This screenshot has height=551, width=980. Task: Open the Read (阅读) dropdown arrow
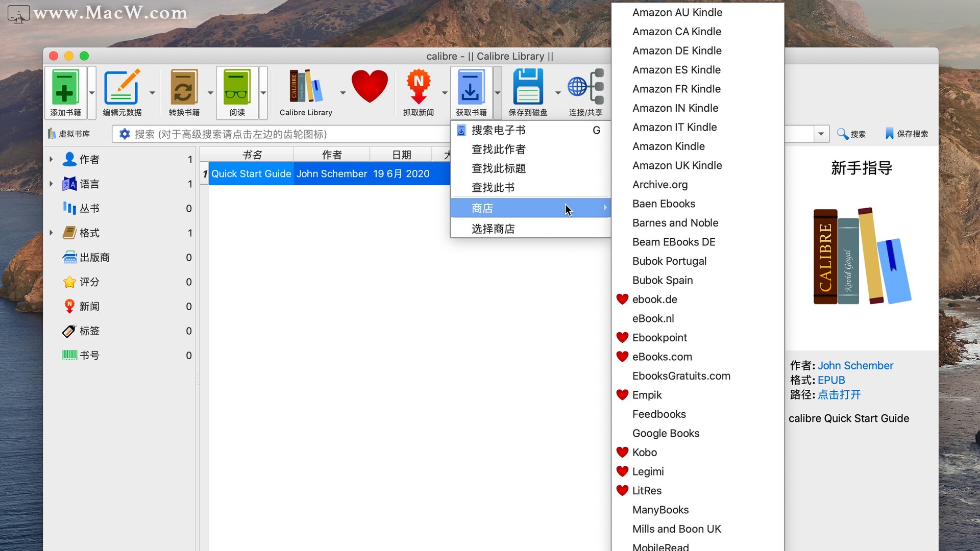[263, 93]
